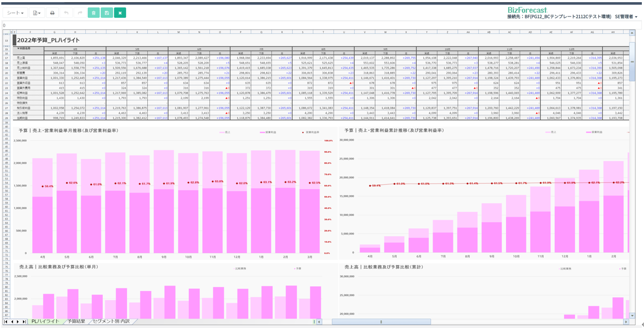644x328 pixels.
Task: Open the Excel export dropdown
Action: [37, 13]
